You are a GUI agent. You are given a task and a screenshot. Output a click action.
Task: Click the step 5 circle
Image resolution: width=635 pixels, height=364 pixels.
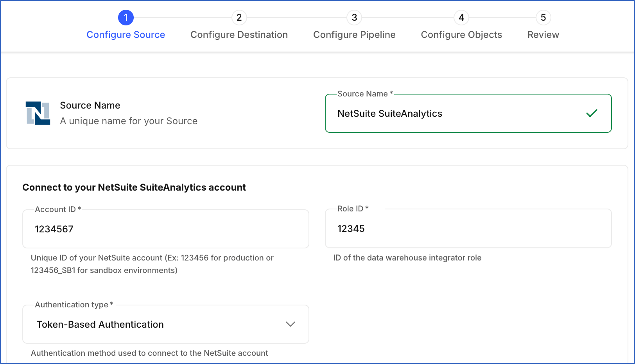[543, 17]
